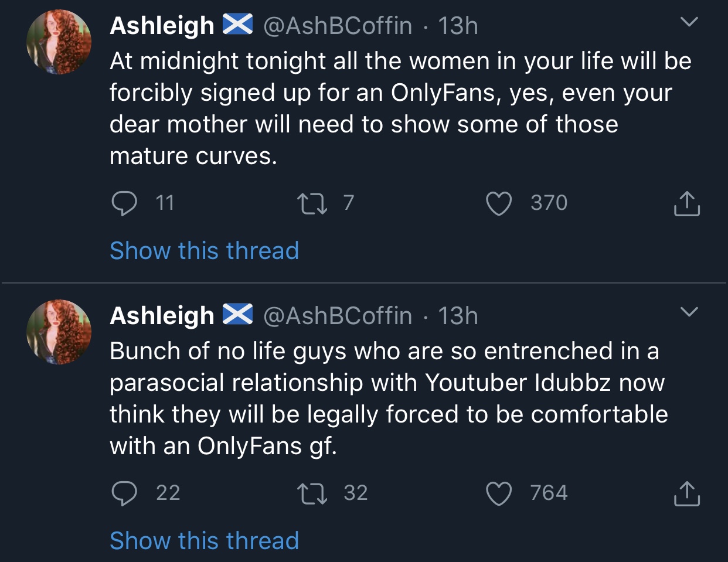
Task: Click the Ashleigh display name on second tweet
Action: tap(162, 316)
